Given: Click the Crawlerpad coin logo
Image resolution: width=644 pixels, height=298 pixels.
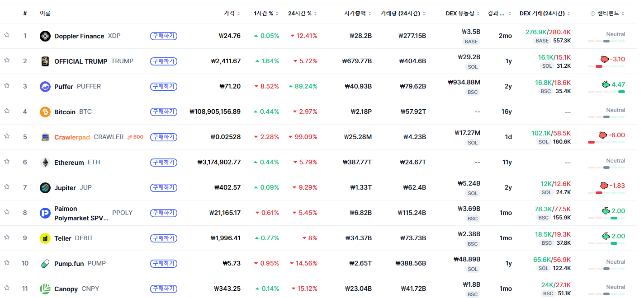Looking at the screenshot, I should tap(45, 137).
